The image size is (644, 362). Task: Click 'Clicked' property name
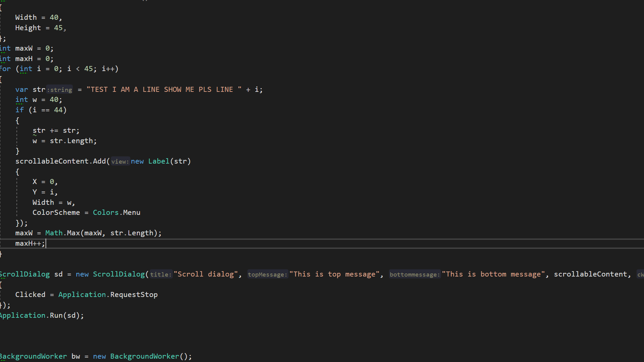(x=30, y=295)
